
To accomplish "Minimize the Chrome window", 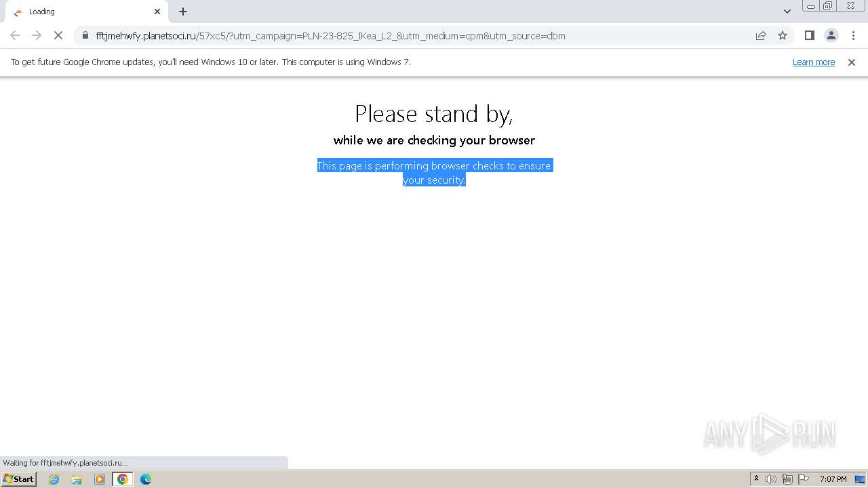I will 811,6.
